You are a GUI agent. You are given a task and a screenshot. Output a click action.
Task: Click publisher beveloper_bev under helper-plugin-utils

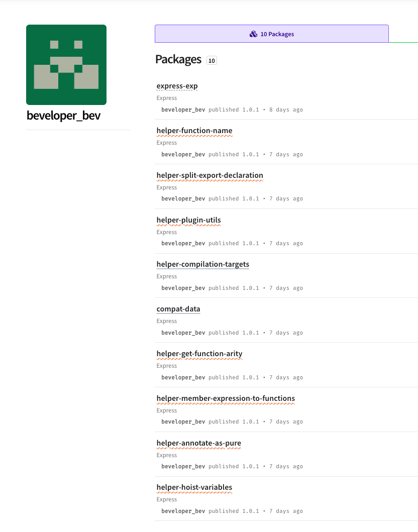tap(183, 243)
